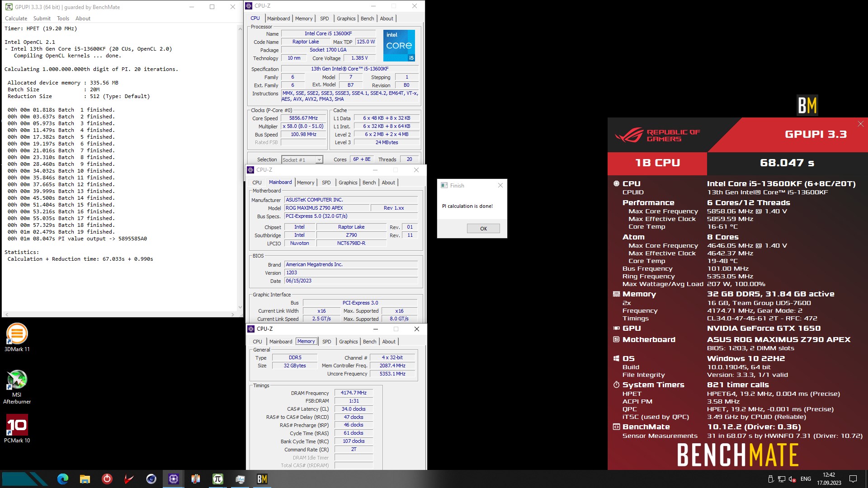Click the PI value output line in GPUPI

(77, 239)
